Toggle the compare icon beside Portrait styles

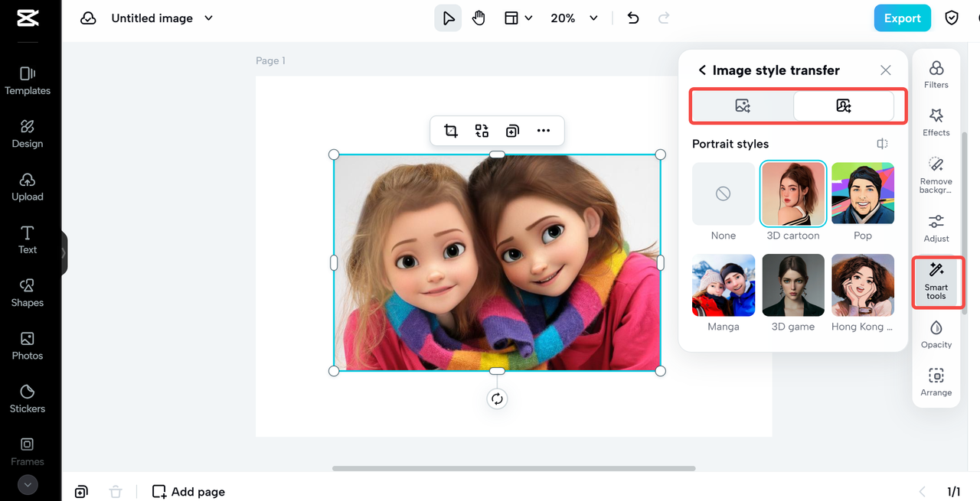[883, 144]
